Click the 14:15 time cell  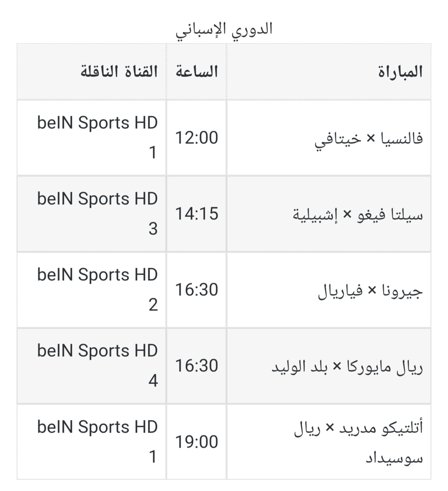click(x=197, y=214)
